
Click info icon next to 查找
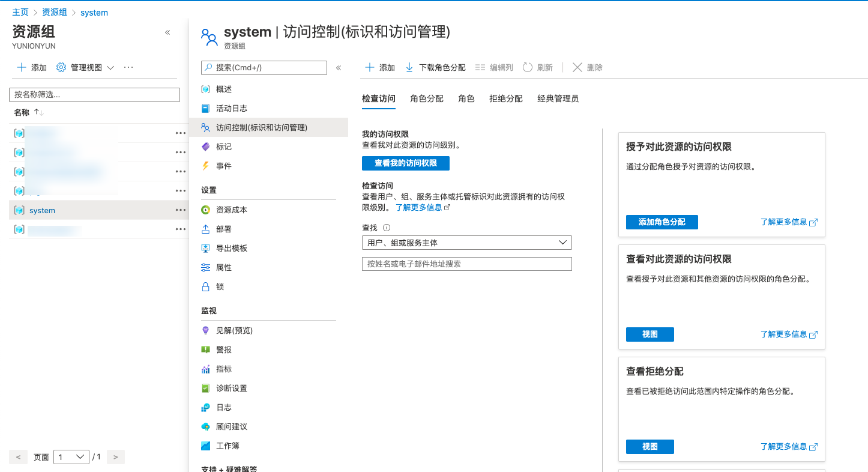pyautogui.click(x=387, y=228)
